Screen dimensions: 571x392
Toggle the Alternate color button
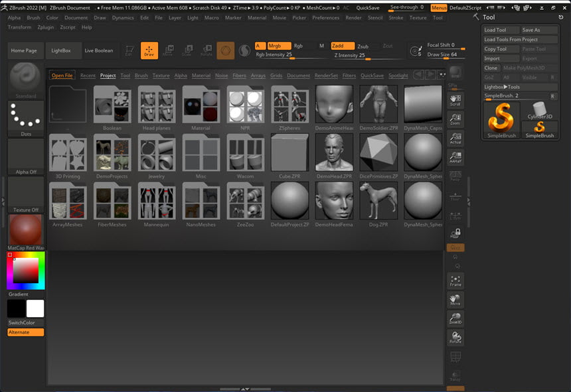[25, 332]
